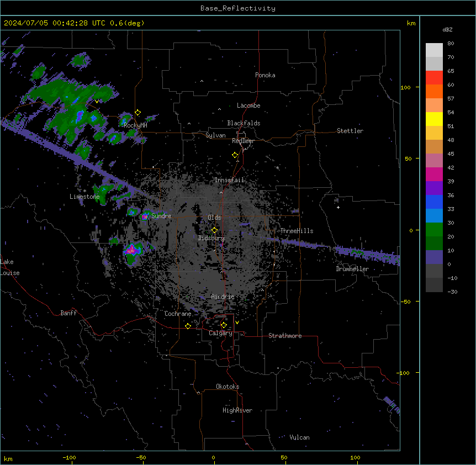
Task: Click the Base_Reflectivity title
Action: pos(238,8)
